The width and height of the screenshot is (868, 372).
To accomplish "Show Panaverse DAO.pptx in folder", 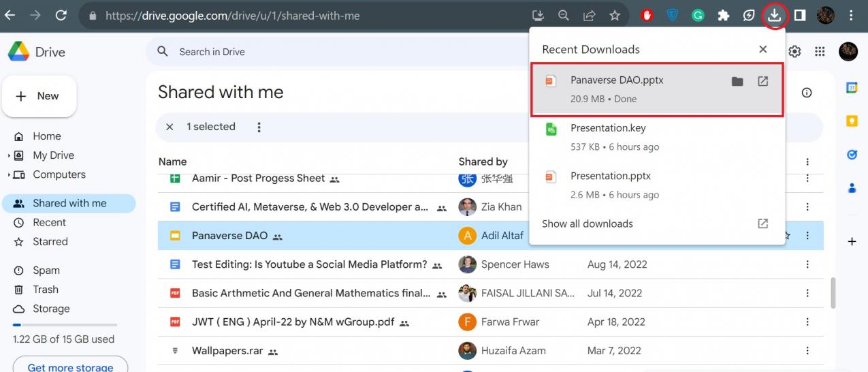I will [x=737, y=82].
